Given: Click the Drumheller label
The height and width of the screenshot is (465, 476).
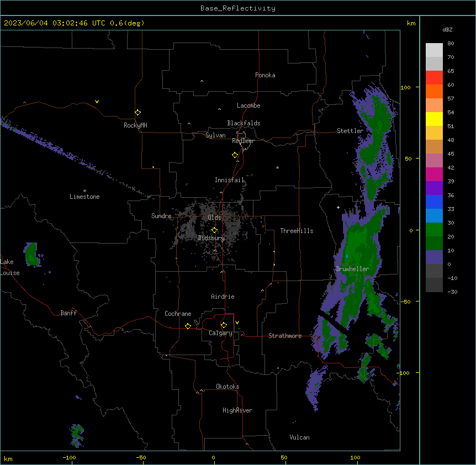Looking at the screenshot, I should [x=352, y=269].
